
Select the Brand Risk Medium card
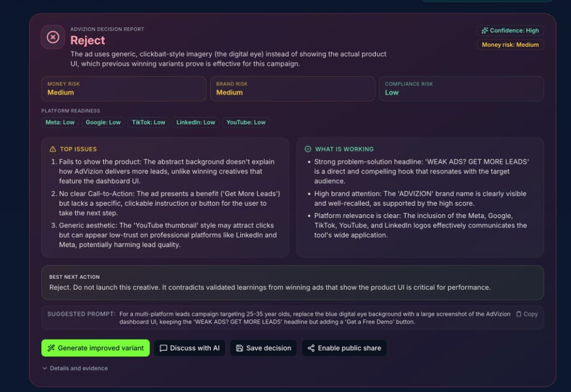(292, 89)
